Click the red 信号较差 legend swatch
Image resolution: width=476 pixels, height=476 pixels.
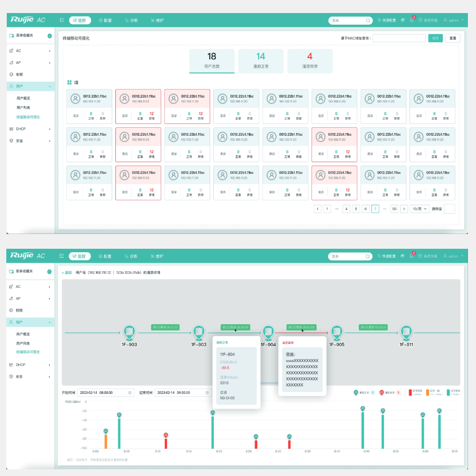[410, 392]
